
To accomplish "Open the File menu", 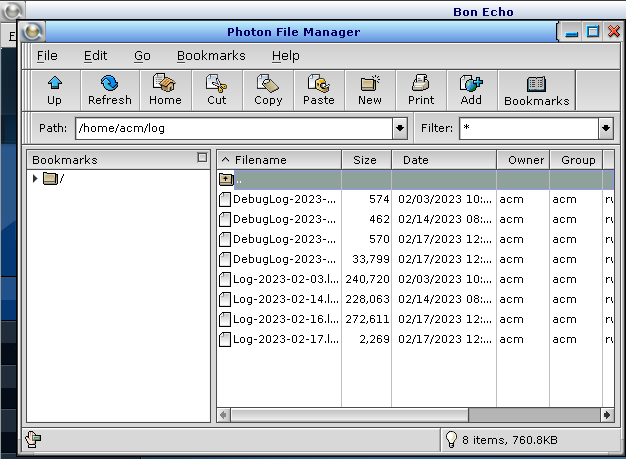I will [x=47, y=55].
